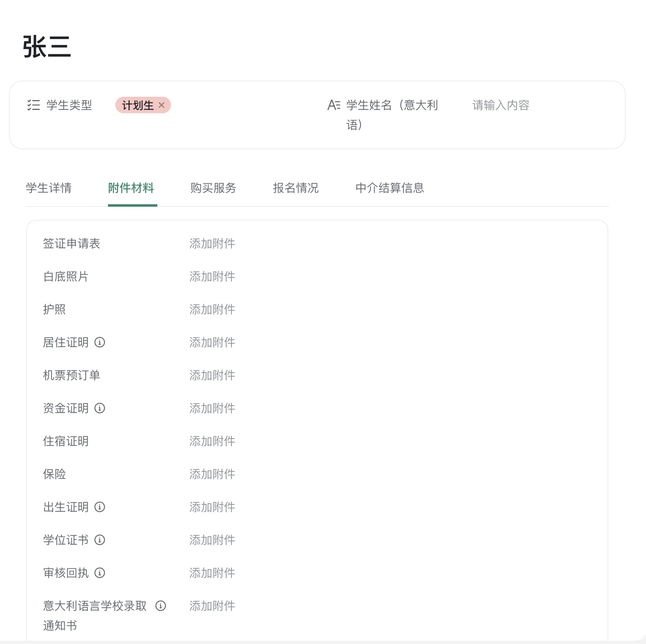Image resolution: width=646 pixels, height=644 pixels.
Task: Click the 护照 label
Action: (x=54, y=309)
